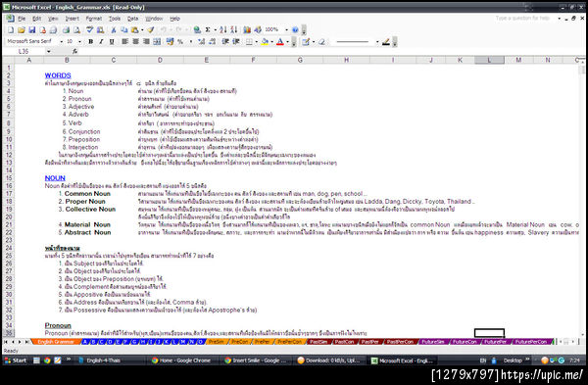
Task: Sort ascending with the A-Z icon
Action: coord(223,30)
